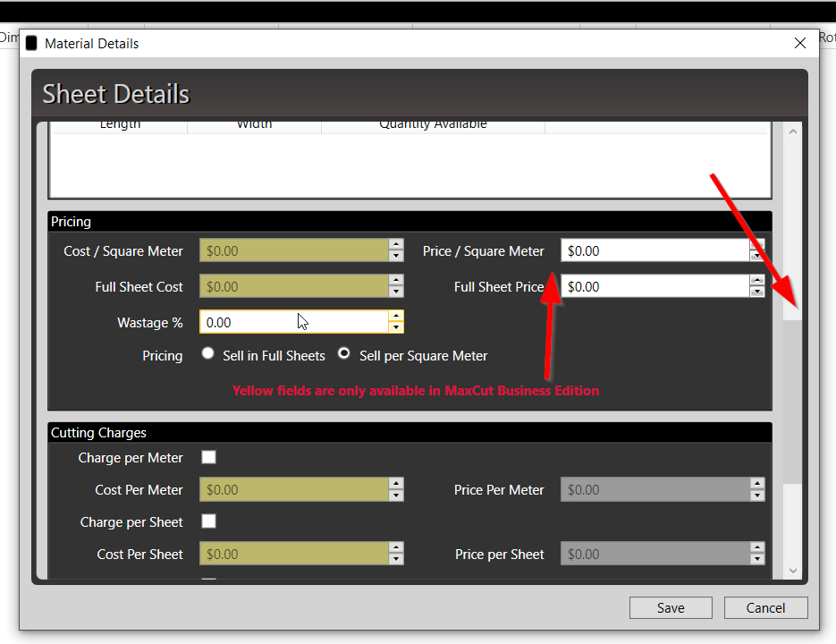Click the Save button
Screen dimensions: 836x644
point(671,608)
